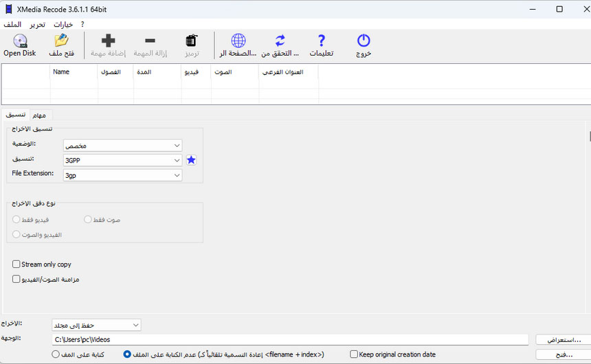The height and width of the screenshot is (364, 591).
Task: Expand the تنسيق format dropdown showing 3GPP
Action: 122,160
